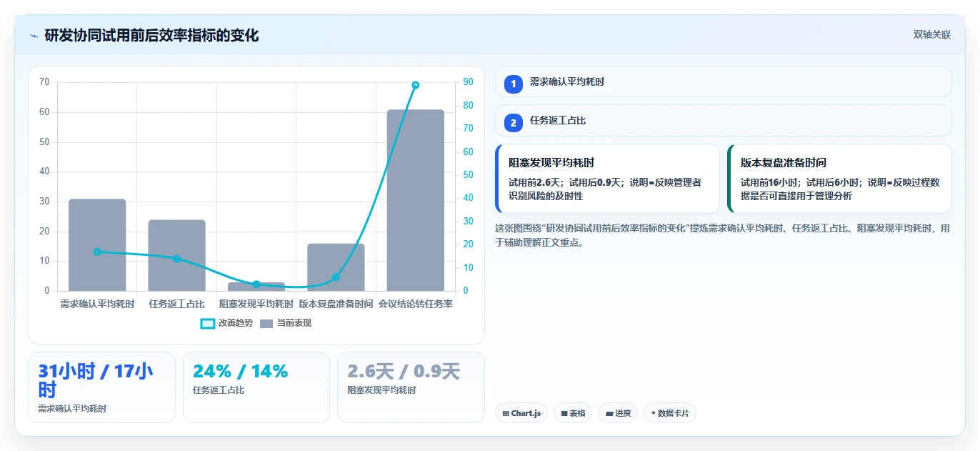Click the 2.6天 / 0.9天 stat card
The height and width of the screenshot is (451, 980).
(411, 387)
